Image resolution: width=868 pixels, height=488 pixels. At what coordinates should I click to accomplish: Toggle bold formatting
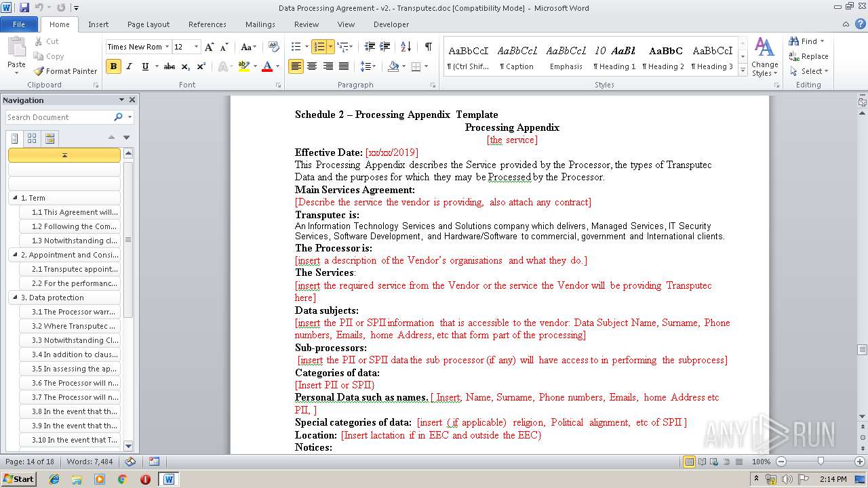pos(113,66)
